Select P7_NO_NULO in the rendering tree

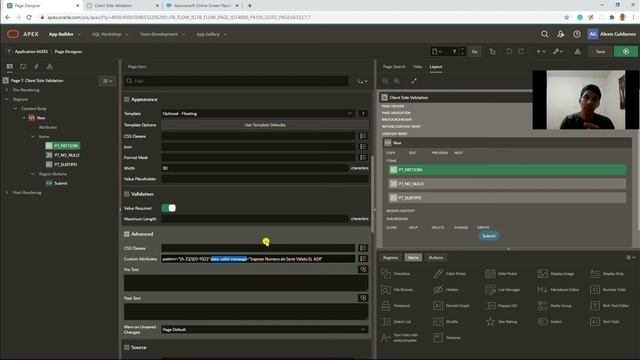[67, 155]
